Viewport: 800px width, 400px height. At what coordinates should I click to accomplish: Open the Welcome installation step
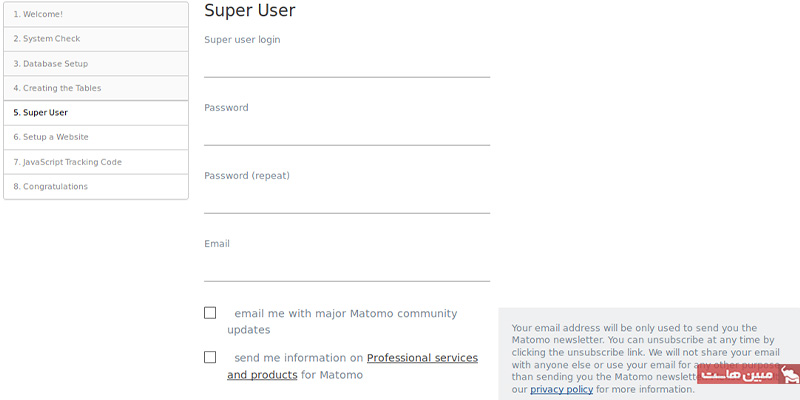[x=96, y=14]
